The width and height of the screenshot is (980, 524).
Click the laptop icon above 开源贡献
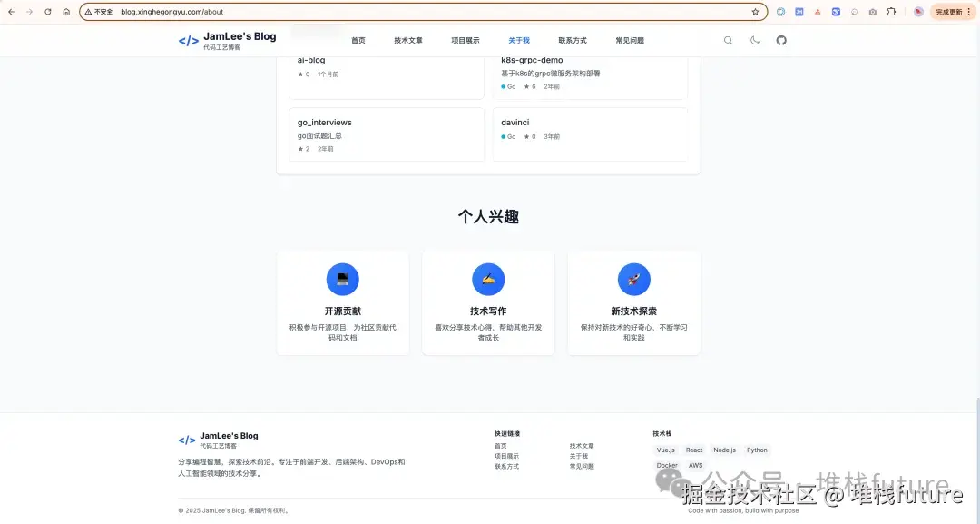click(x=342, y=279)
